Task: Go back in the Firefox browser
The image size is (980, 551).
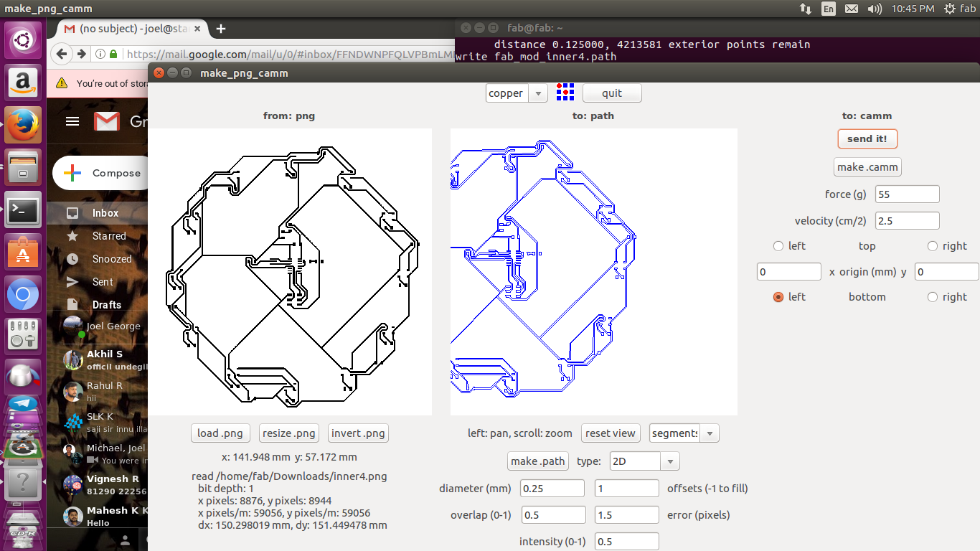Action: point(62,54)
